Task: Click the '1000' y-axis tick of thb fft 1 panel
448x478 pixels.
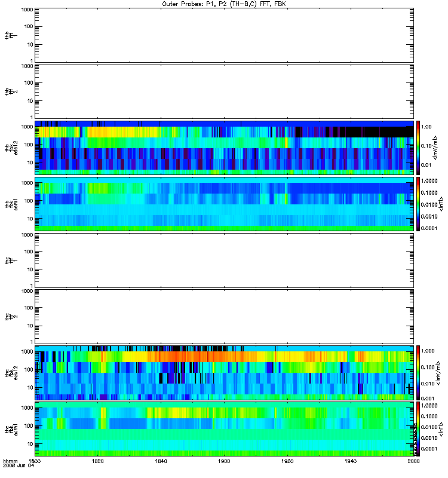Action: click(x=27, y=10)
